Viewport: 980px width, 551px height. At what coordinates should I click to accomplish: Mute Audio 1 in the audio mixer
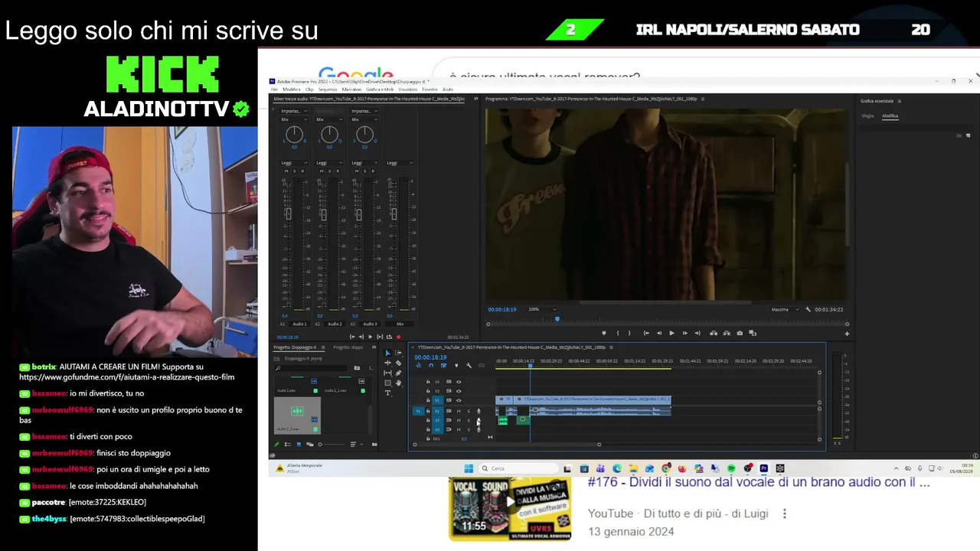(286, 171)
